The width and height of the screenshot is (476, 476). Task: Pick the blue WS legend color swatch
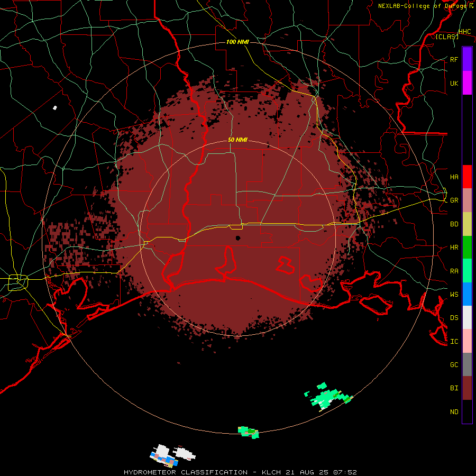(x=467, y=294)
